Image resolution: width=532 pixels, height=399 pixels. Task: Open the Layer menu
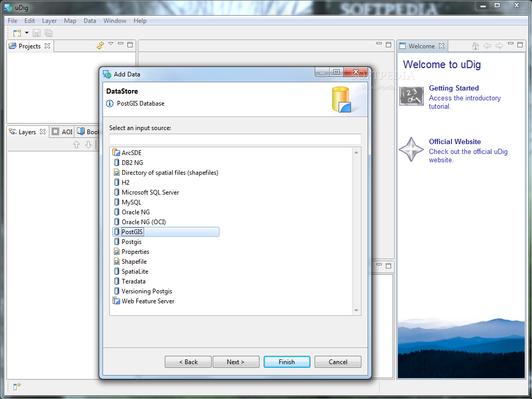[49, 21]
